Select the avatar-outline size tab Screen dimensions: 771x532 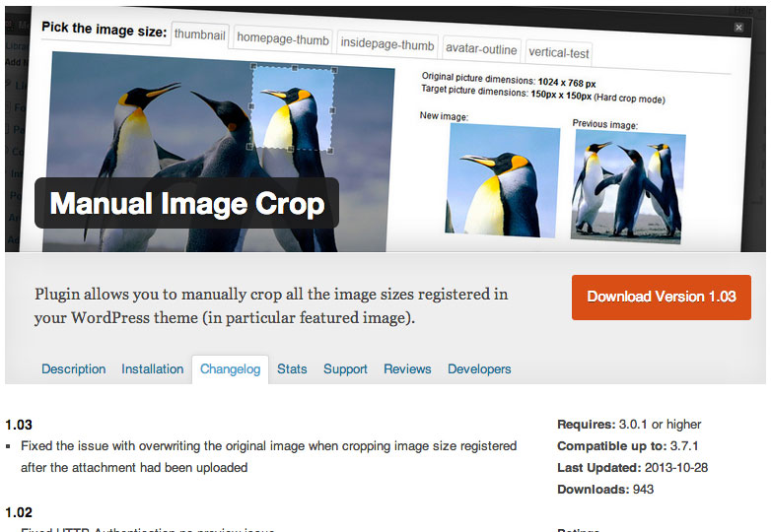481,49
